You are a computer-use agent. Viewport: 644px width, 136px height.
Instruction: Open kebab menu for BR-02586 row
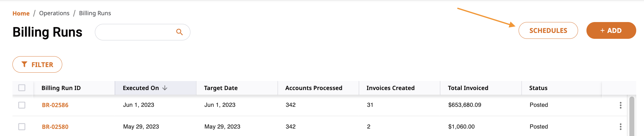click(620, 105)
